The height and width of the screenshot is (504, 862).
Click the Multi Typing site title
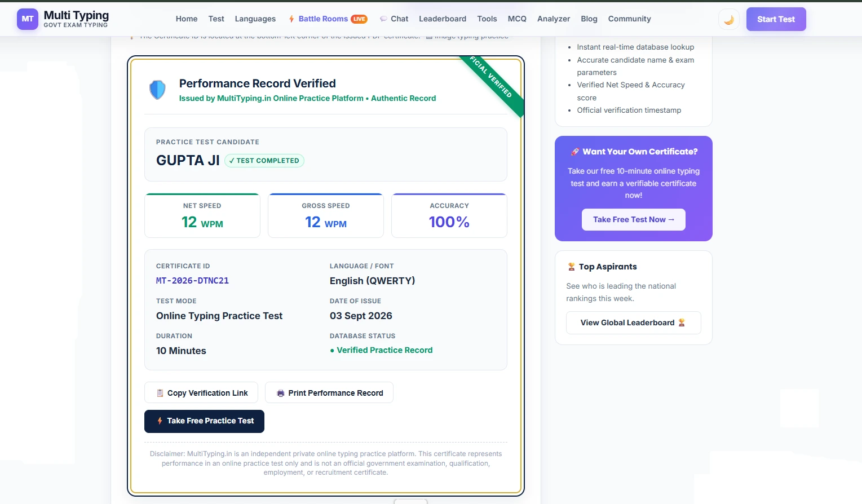pos(76,15)
